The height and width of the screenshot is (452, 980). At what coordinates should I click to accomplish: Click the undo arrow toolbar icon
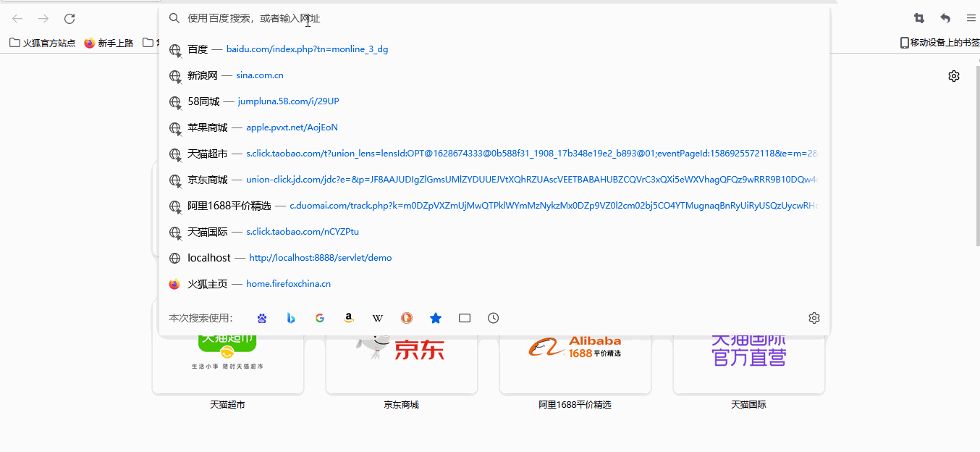pyautogui.click(x=945, y=18)
